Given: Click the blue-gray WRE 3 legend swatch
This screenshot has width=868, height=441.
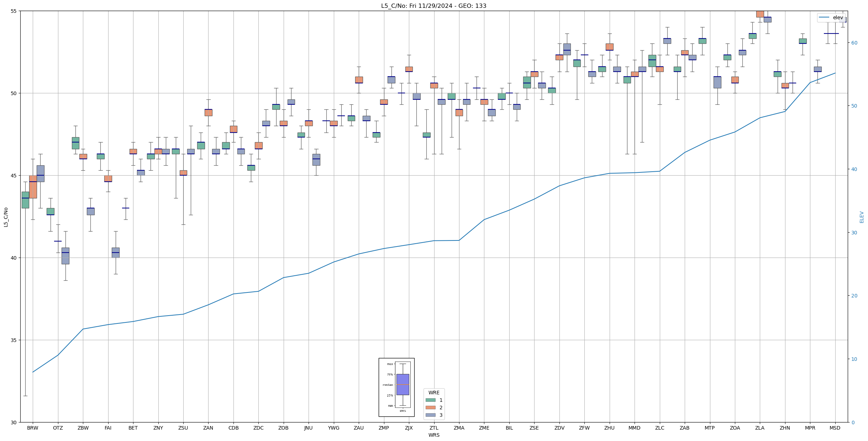Looking at the screenshot, I should 430,415.
